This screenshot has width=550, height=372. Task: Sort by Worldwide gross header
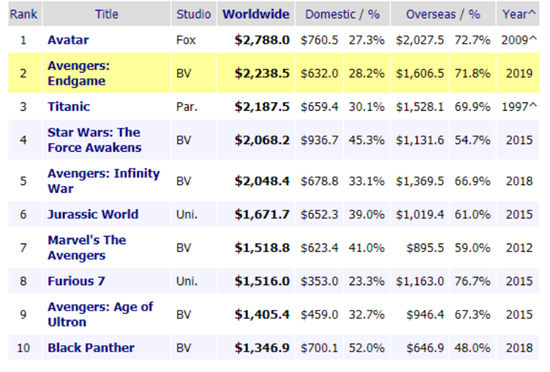[256, 14]
